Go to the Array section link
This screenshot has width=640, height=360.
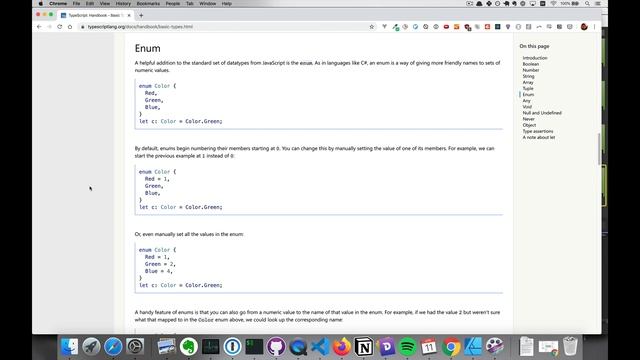(x=528, y=82)
